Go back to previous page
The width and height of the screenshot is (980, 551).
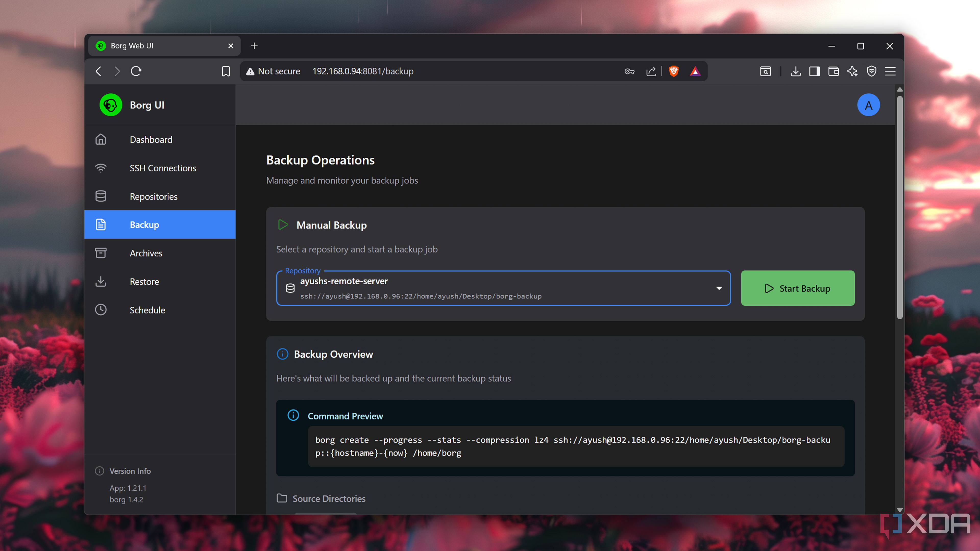pyautogui.click(x=99, y=71)
